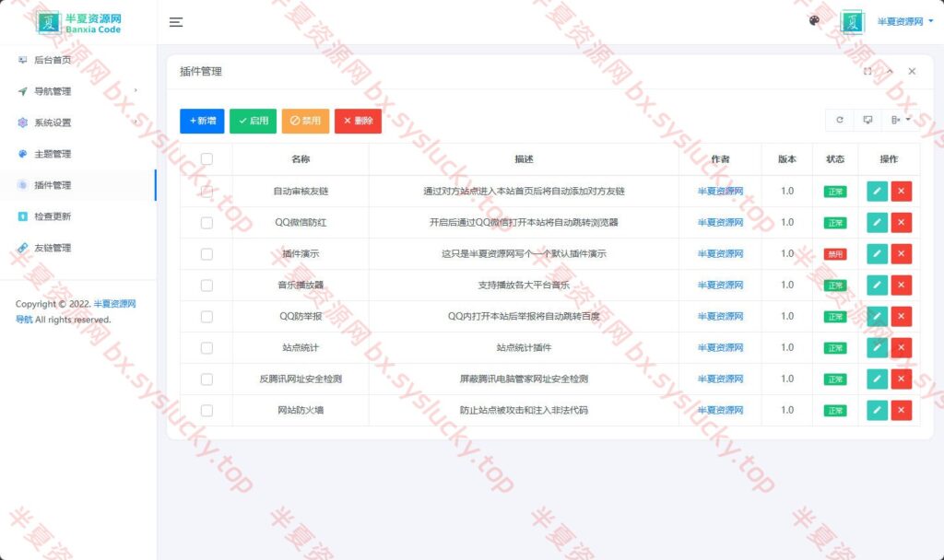
Task: Select 插件管理 in the sidebar
Action: coord(78,185)
